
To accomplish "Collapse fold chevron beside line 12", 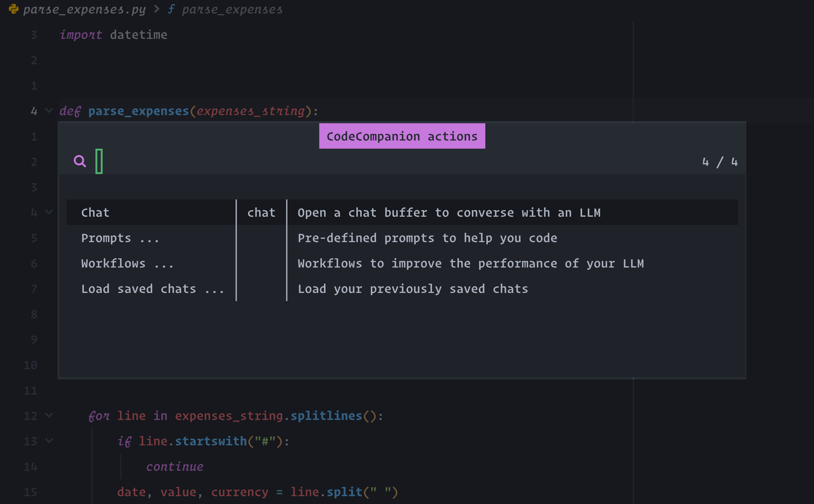I will tap(49, 415).
